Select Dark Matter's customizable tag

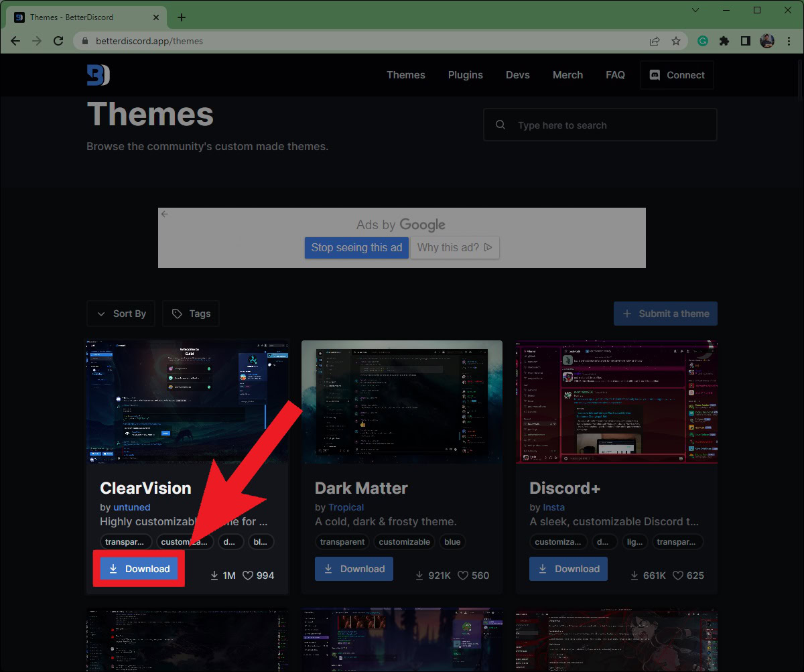(x=405, y=541)
